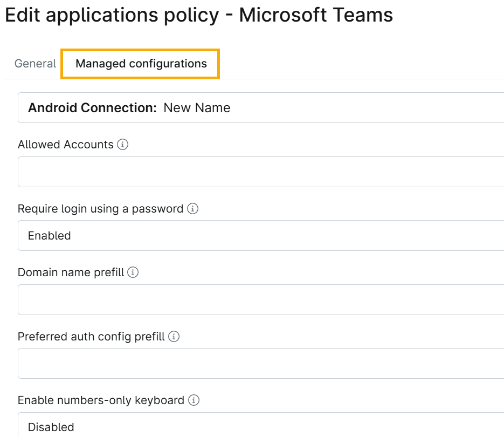Open the Enable numbers-only keyboard dropdown
This screenshot has height=437, width=504.
tap(259, 426)
